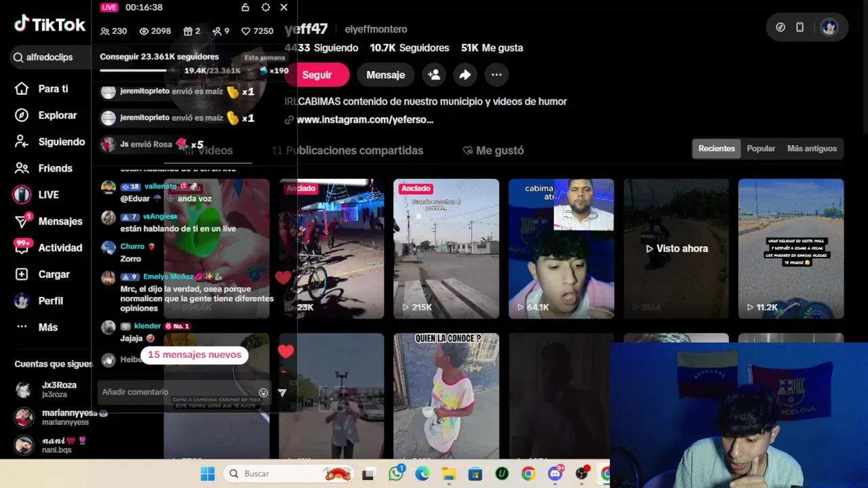Click the send comment arrow icon

(x=282, y=392)
